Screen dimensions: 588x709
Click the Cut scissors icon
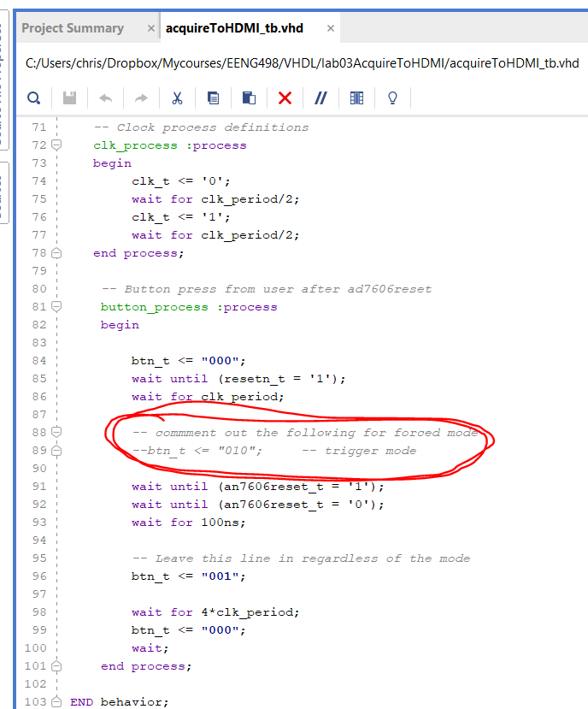pyautogui.click(x=177, y=97)
